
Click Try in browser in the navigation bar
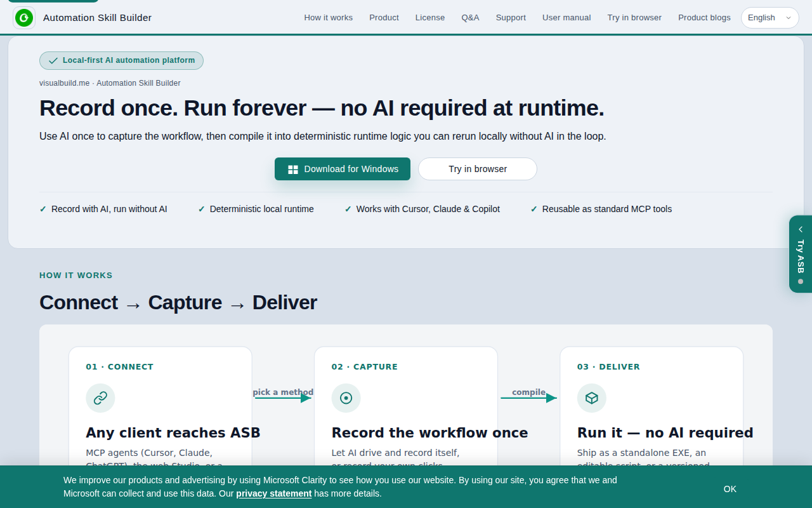pos(634,18)
